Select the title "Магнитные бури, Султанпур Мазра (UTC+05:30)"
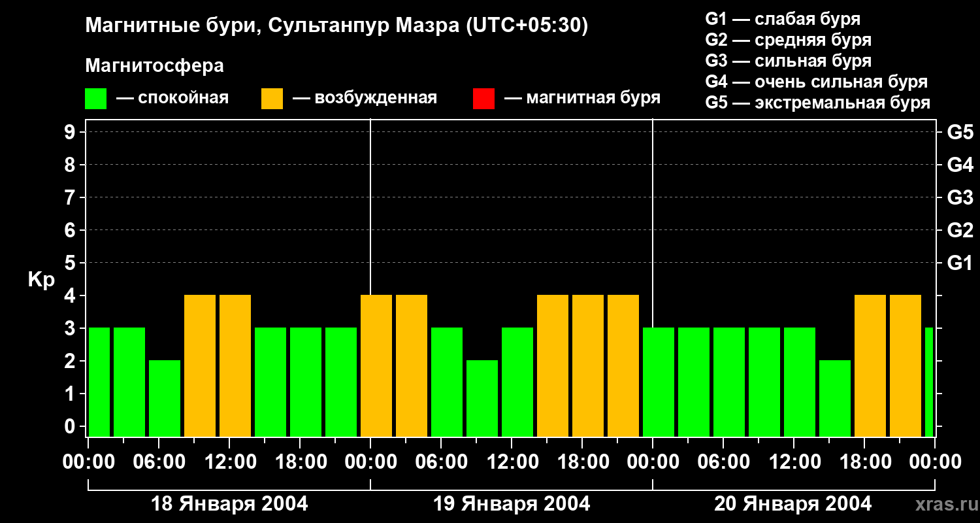Screen dimensions: 980x523 (337, 25)
